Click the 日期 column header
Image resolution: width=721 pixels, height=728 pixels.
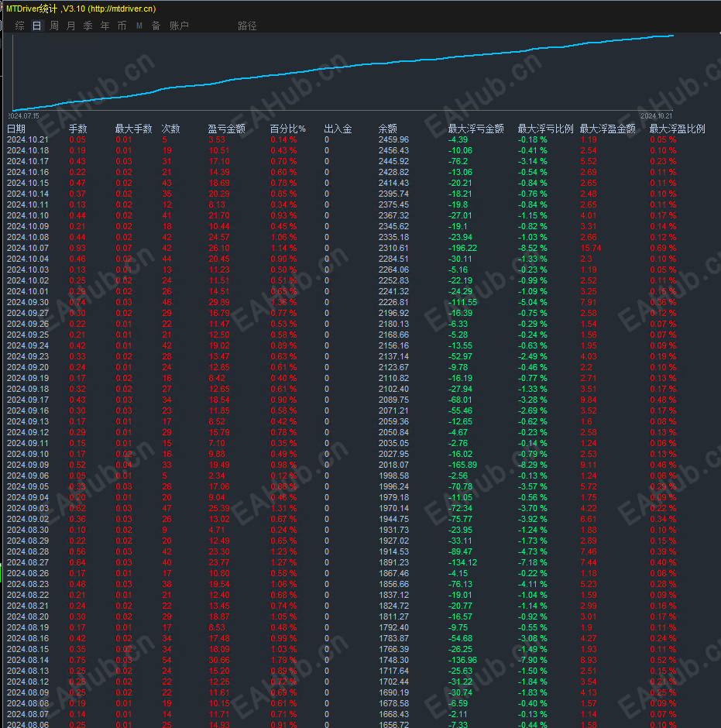pyautogui.click(x=16, y=129)
